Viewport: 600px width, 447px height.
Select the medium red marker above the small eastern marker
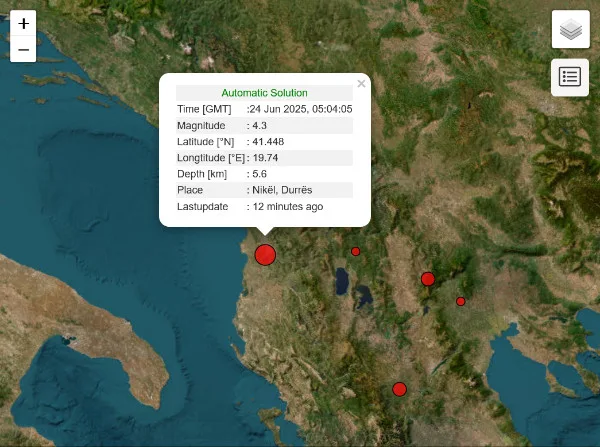pos(428,279)
